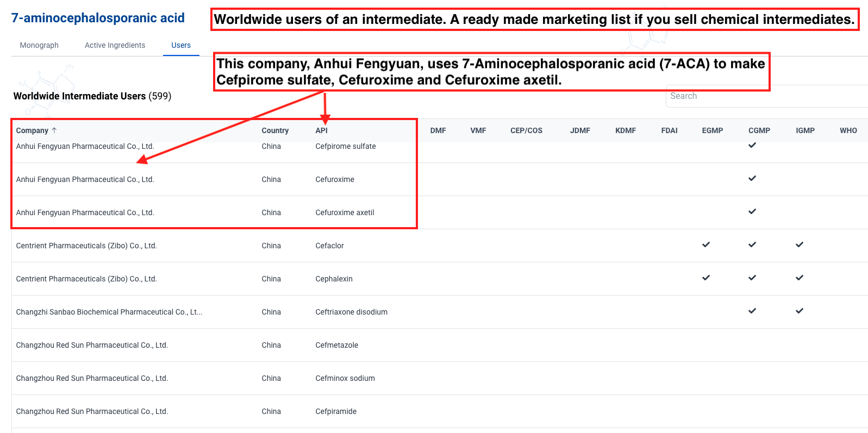The height and width of the screenshot is (433, 868).
Task: Click 'Changzhi Sanbao Biochemical Pharmaceutical' company name
Action: pyautogui.click(x=109, y=312)
